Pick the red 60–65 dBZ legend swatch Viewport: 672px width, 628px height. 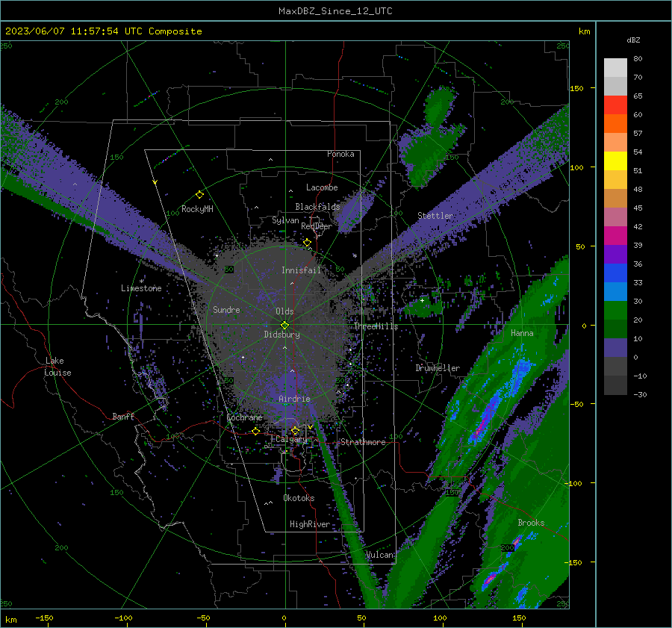(615, 105)
